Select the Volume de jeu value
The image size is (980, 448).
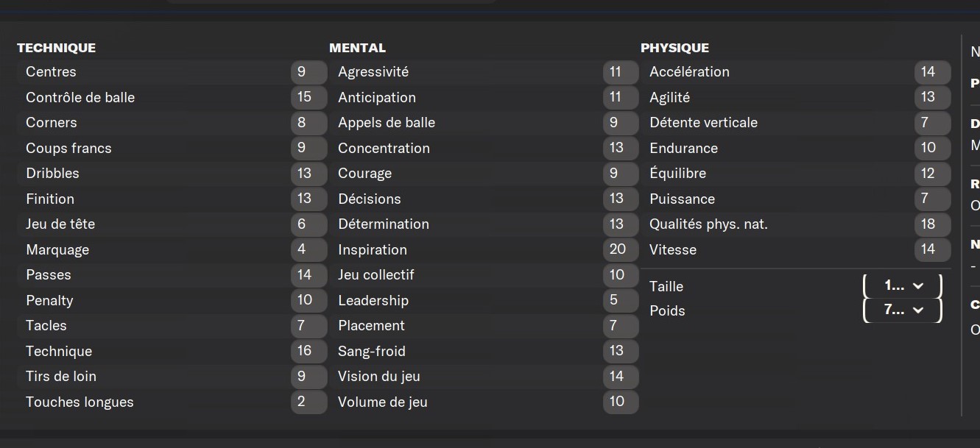(x=621, y=402)
